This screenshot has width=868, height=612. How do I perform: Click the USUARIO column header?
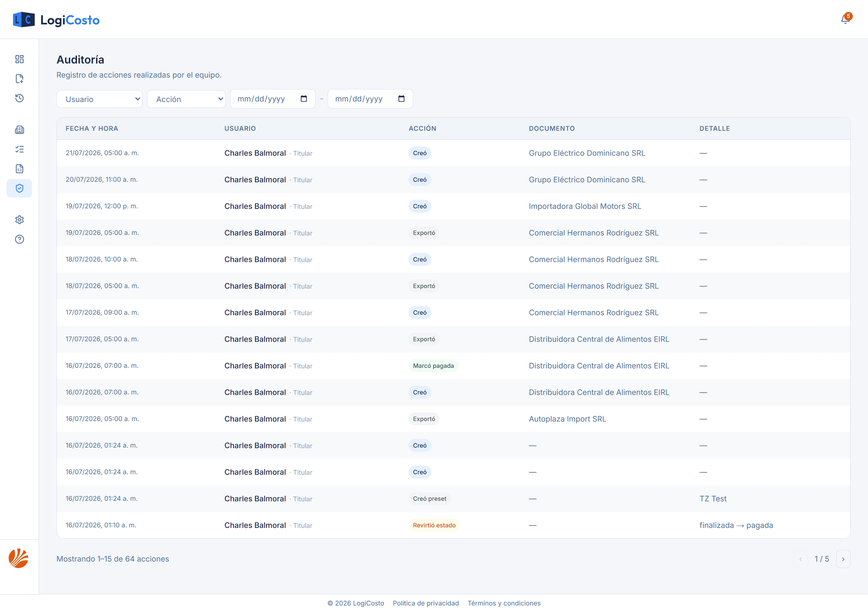pos(240,129)
